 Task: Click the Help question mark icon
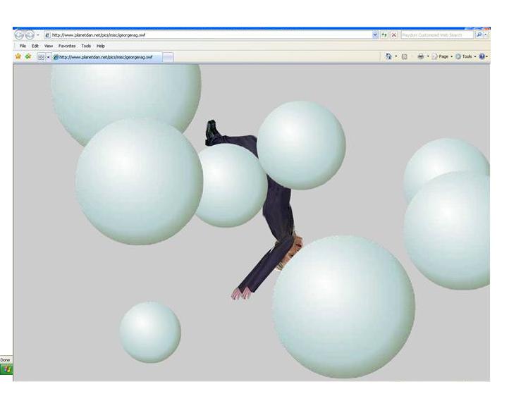click(482, 56)
